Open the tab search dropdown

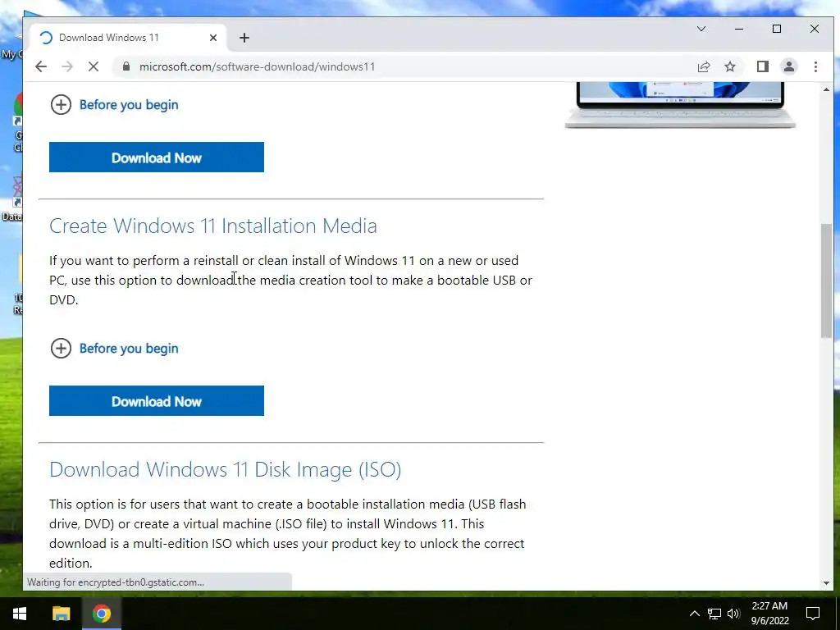tap(701, 29)
